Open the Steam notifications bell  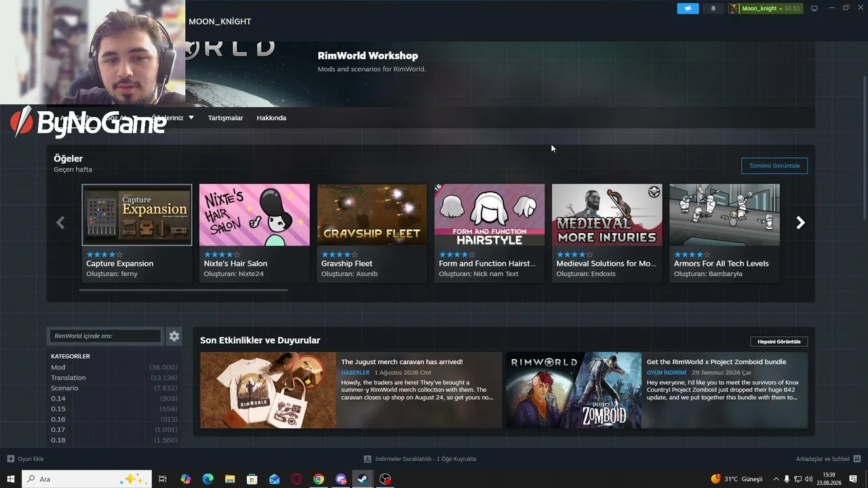pos(713,8)
